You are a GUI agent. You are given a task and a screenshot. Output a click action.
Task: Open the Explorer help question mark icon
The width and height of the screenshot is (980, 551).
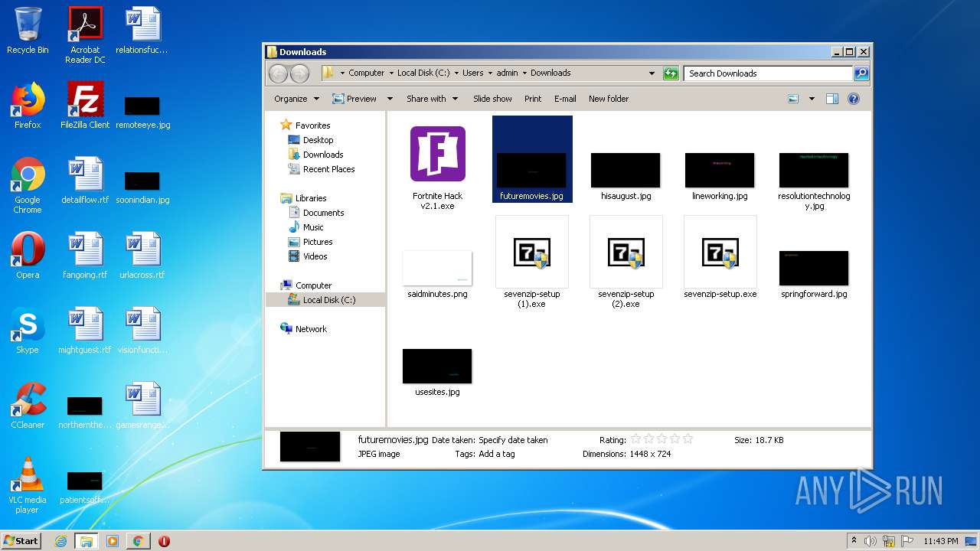coord(854,99)
